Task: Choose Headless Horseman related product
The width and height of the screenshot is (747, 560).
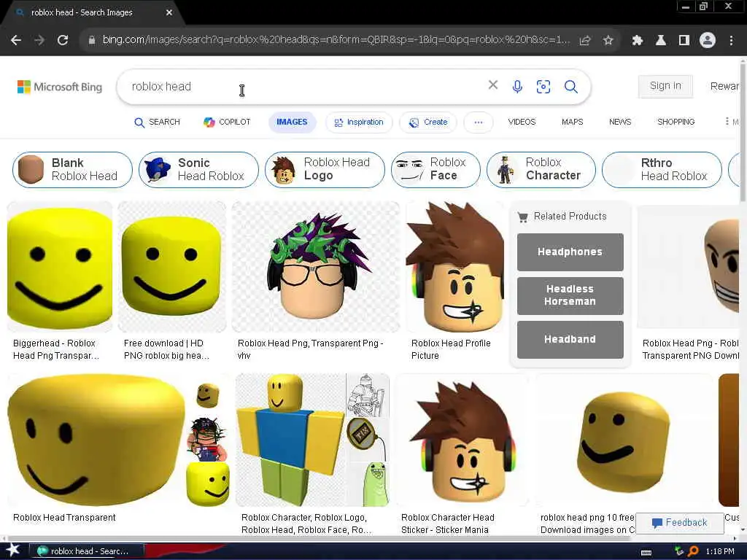Action: click(x=570, y=296)
